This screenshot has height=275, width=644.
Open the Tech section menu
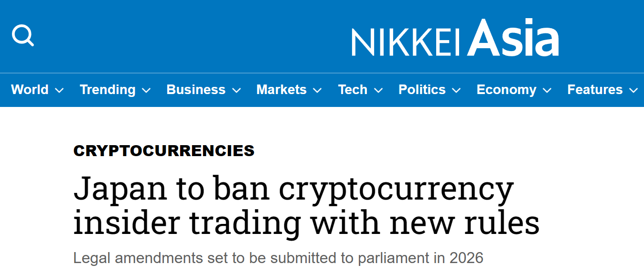pos(353,90)
